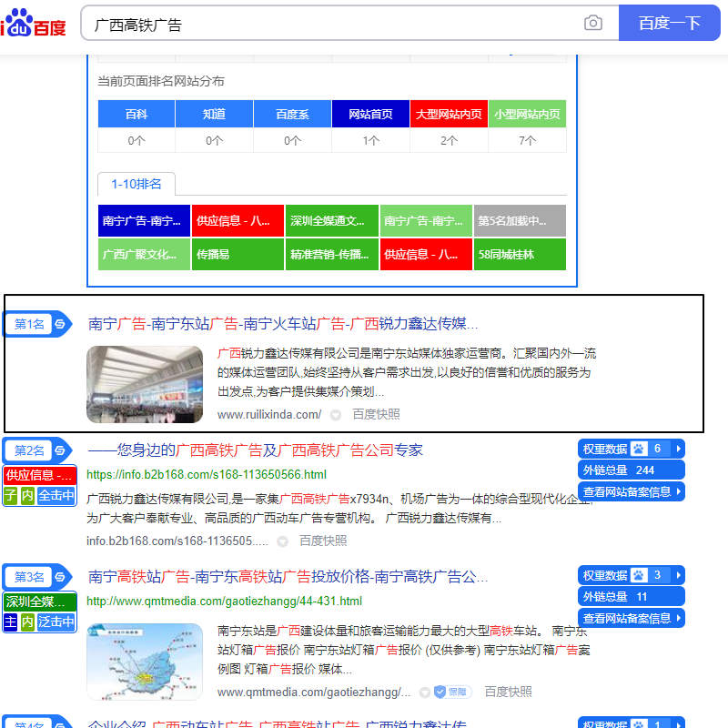The image size is (728, 728).
Task: Click the green https://info.b2b168.com URL
Action: pos(207,474)
